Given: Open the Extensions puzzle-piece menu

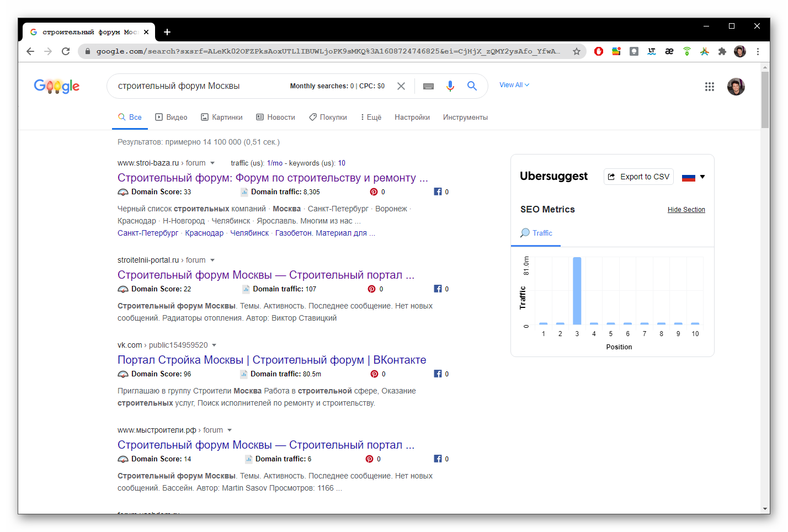Looking at the screenshot, I should tap(722, 51).
